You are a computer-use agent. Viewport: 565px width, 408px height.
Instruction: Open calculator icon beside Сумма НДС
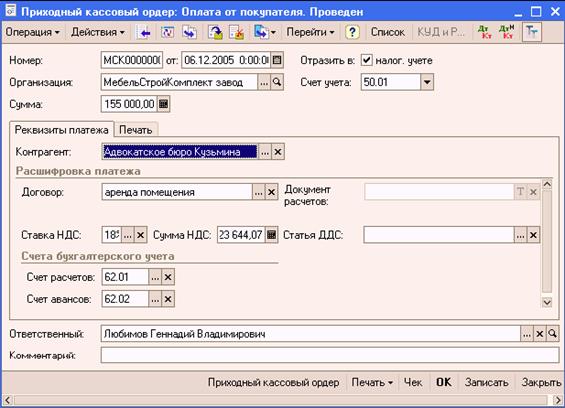point(272,235)
